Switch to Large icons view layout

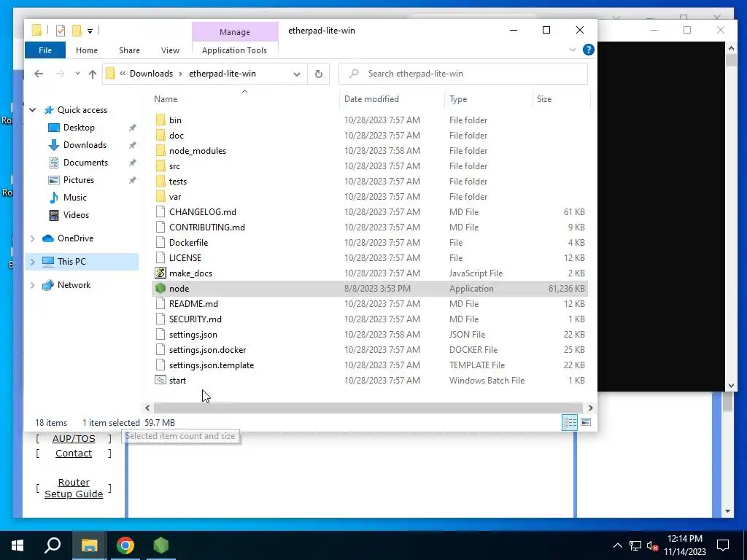pos(586,422)
